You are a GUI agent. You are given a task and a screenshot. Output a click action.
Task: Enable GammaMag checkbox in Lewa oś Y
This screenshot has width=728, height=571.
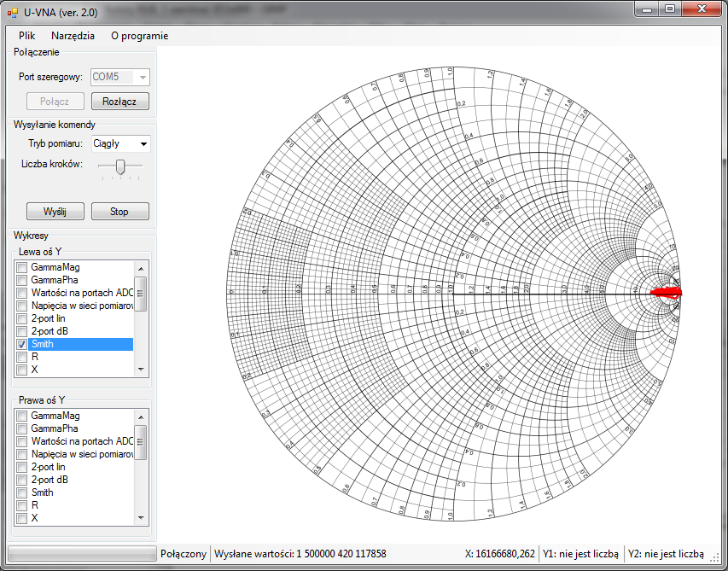click(x=22, y=267)
